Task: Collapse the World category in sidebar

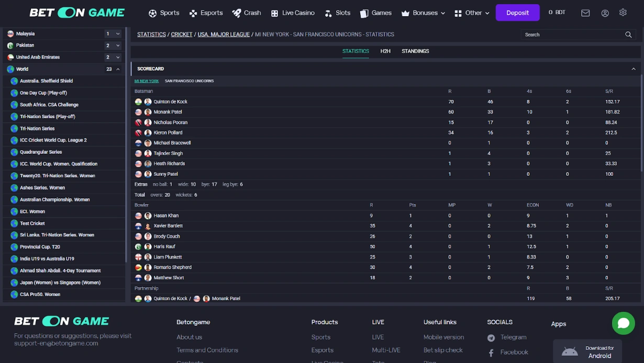Action: [x=118, y=69]
